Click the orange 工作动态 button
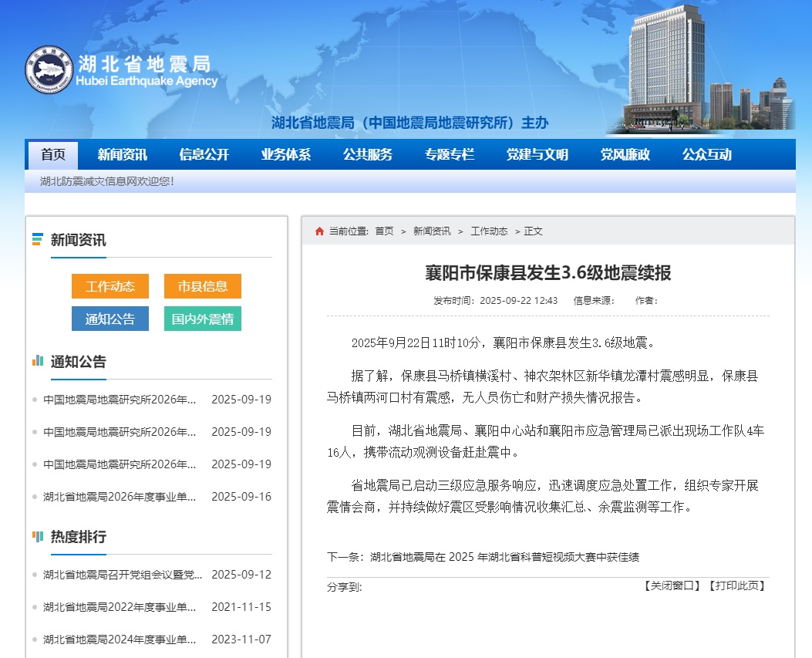812x658 pixels. [x=110, y=286]
